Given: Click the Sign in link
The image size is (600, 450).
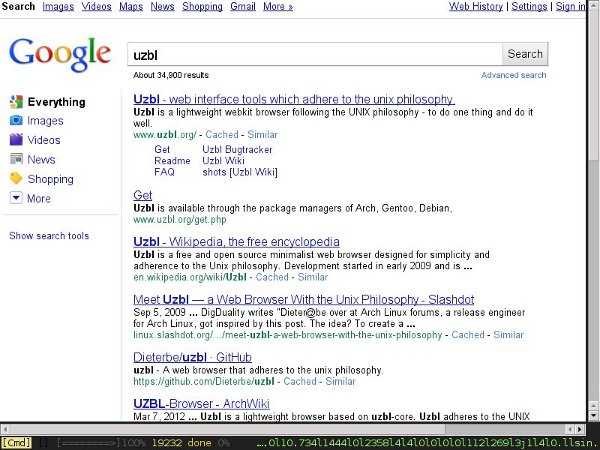Looking at the screenshot, I should (571, 7).
